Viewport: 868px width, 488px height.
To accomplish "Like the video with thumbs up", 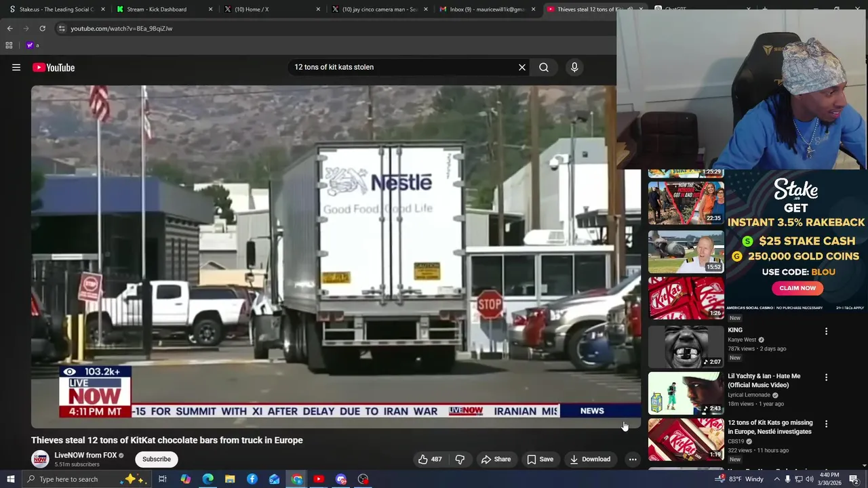I will (430, 459).
